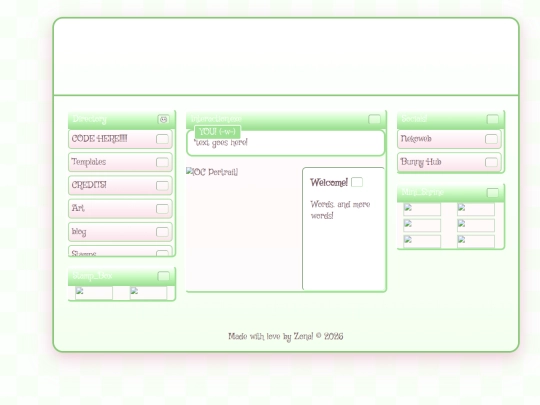Click the icon box beside Nekoweb
The width and height of the screenshot is (540, 405).
(491, 139)
